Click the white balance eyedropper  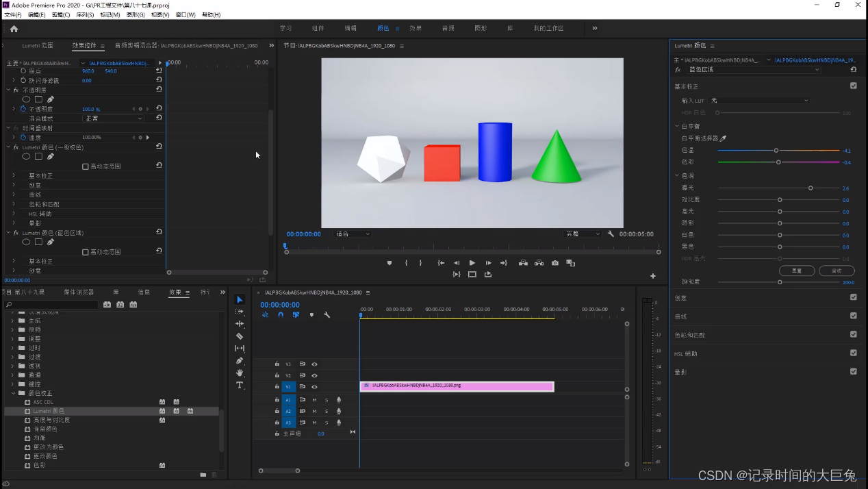pyautogui.click(x=723, y=138)
